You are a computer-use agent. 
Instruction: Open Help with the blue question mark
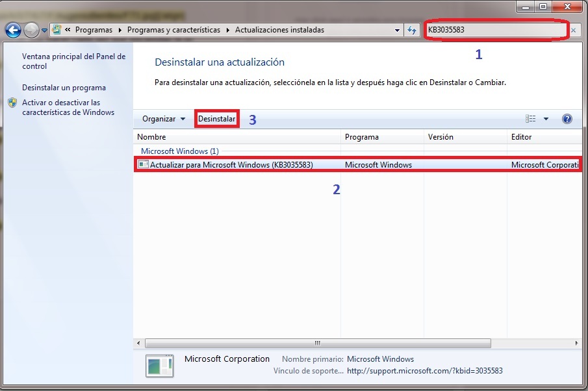[x=567, y=119]
